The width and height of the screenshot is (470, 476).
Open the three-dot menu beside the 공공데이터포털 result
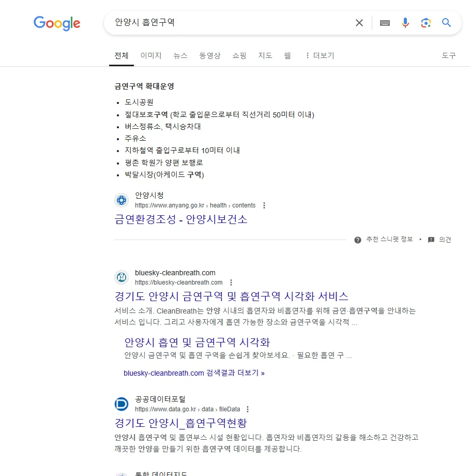[x=248, y=409]
